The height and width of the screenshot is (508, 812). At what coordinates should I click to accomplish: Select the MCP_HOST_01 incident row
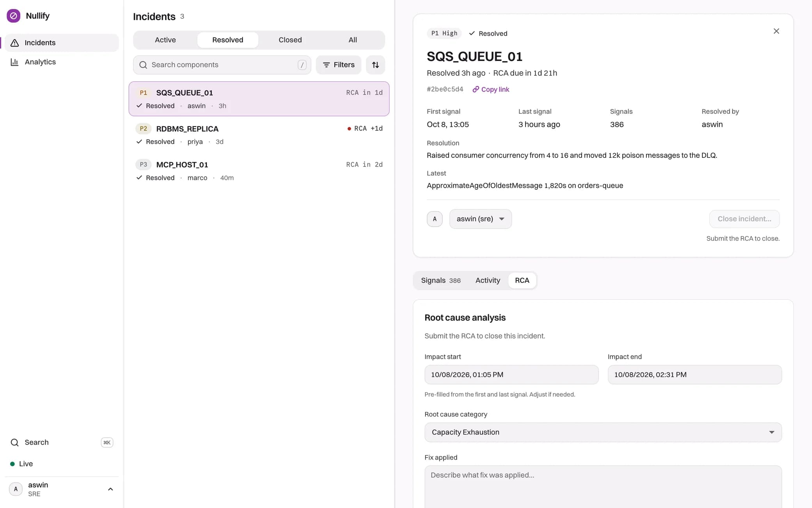pos(259,171)
